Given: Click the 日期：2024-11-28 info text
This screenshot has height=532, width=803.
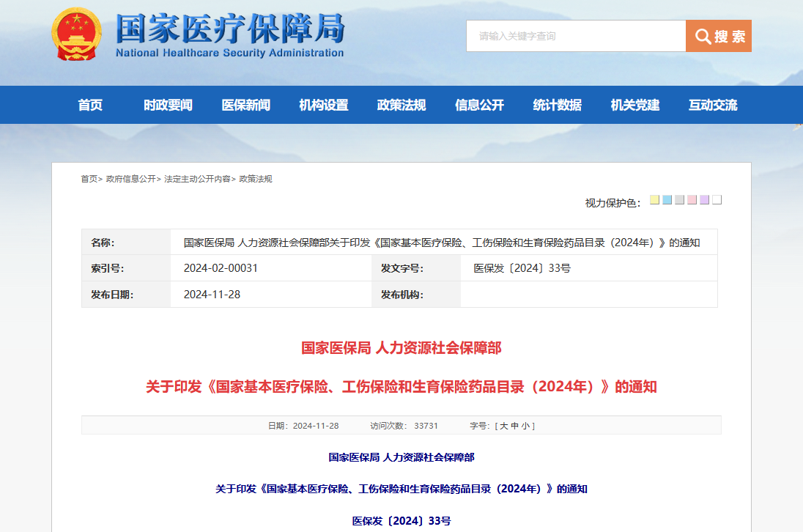Looking at the screenshot, I should coord(303,426).
